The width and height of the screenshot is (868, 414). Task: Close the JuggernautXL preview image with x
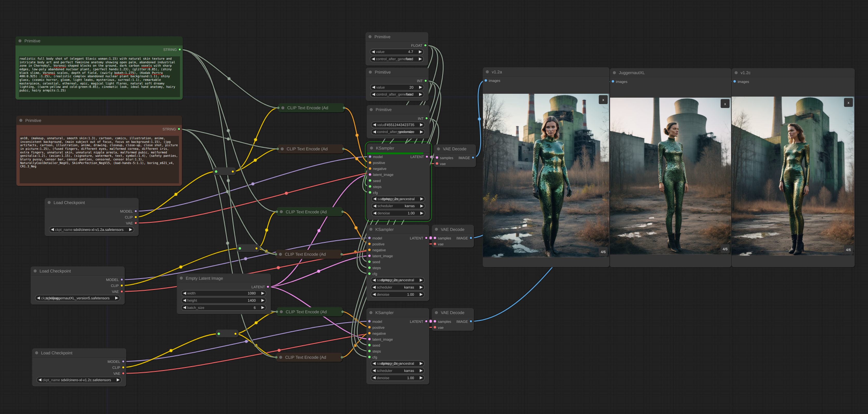click(x=725, y=104)
